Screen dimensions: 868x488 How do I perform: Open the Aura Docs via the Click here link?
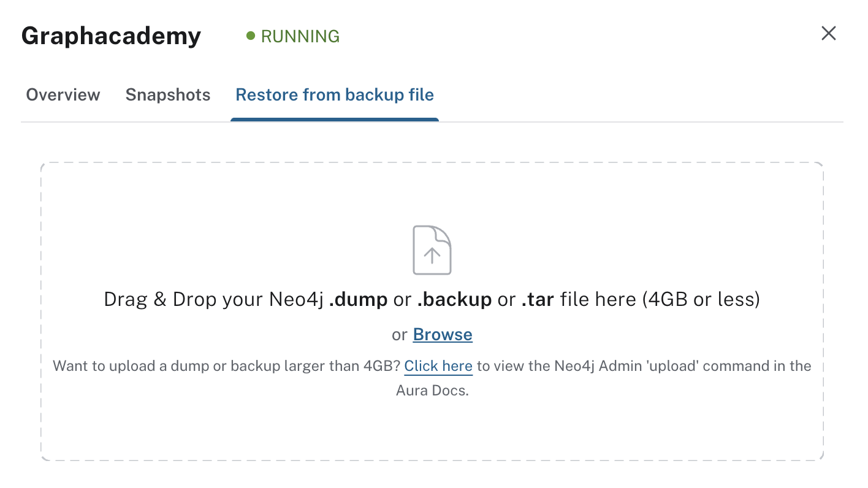point(438,365)
